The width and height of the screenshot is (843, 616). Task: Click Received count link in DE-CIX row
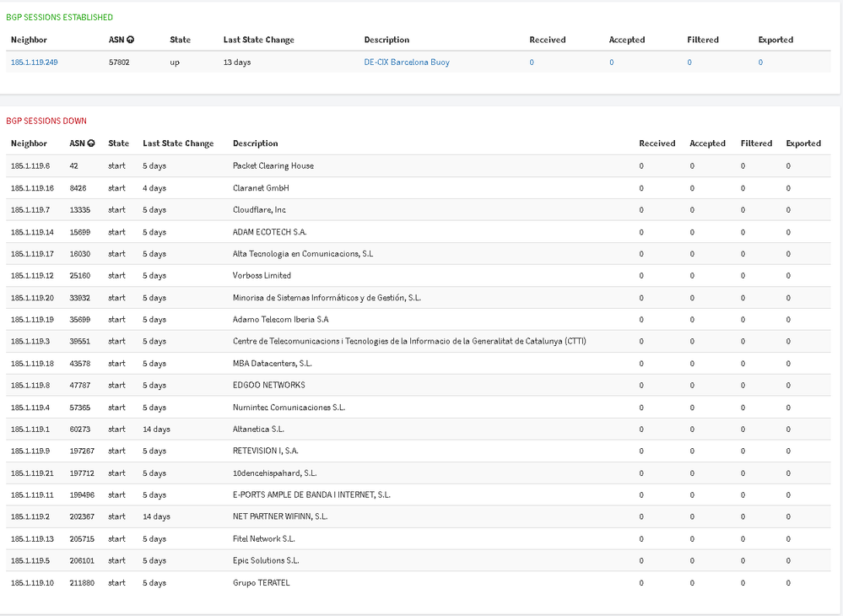pos(532,62)
